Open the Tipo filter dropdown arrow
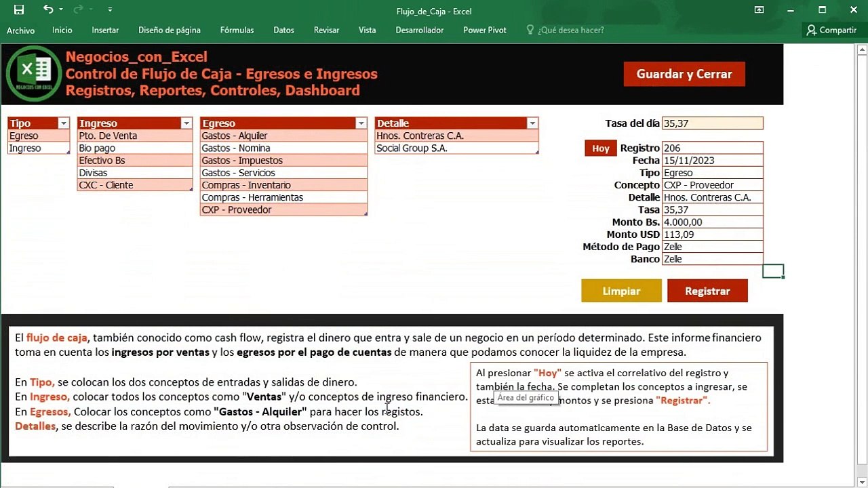Image resolution: width=868 pixels, height=488 pixels. pos(64,123)
